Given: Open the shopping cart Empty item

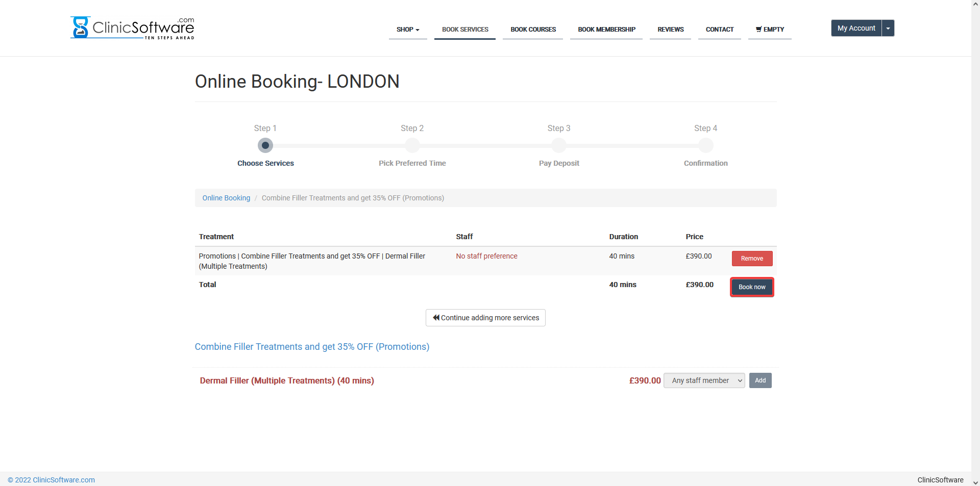Looking at the screenshot, I should (770, 30).
